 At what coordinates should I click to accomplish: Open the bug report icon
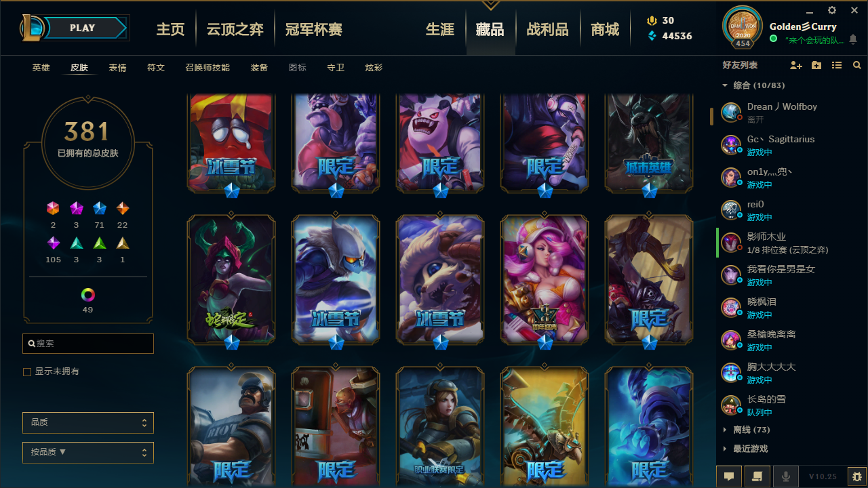857,476
